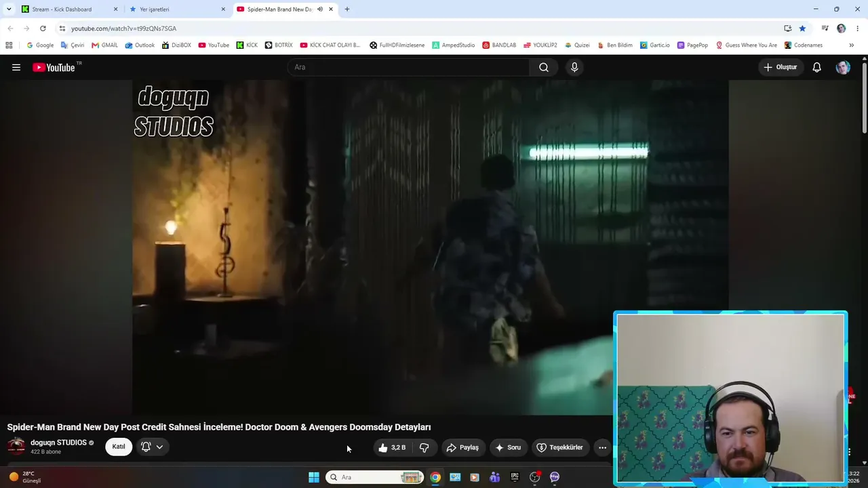Share the video with Paylaş button
This screenshot has width=868, height=488.
(462, 447)
